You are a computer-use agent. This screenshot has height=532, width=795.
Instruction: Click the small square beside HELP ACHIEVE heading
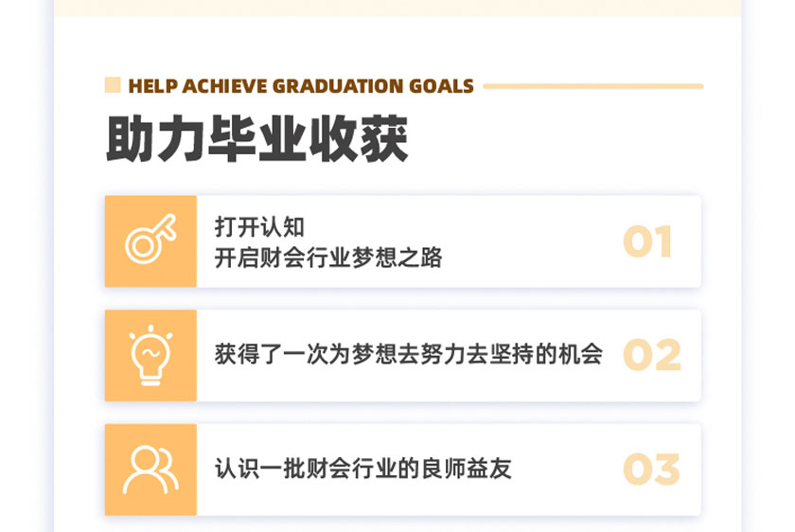(x=113, y=85)
